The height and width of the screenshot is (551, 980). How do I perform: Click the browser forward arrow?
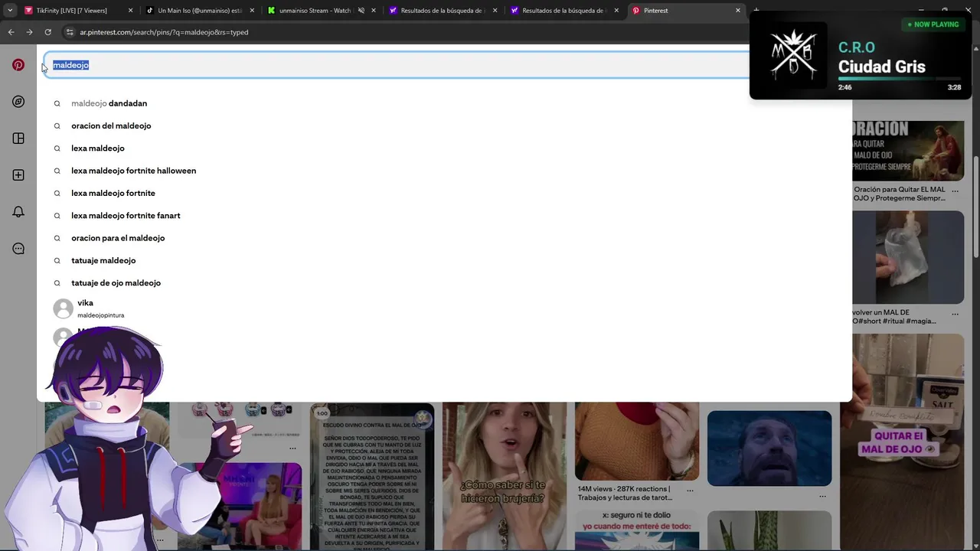29,32
